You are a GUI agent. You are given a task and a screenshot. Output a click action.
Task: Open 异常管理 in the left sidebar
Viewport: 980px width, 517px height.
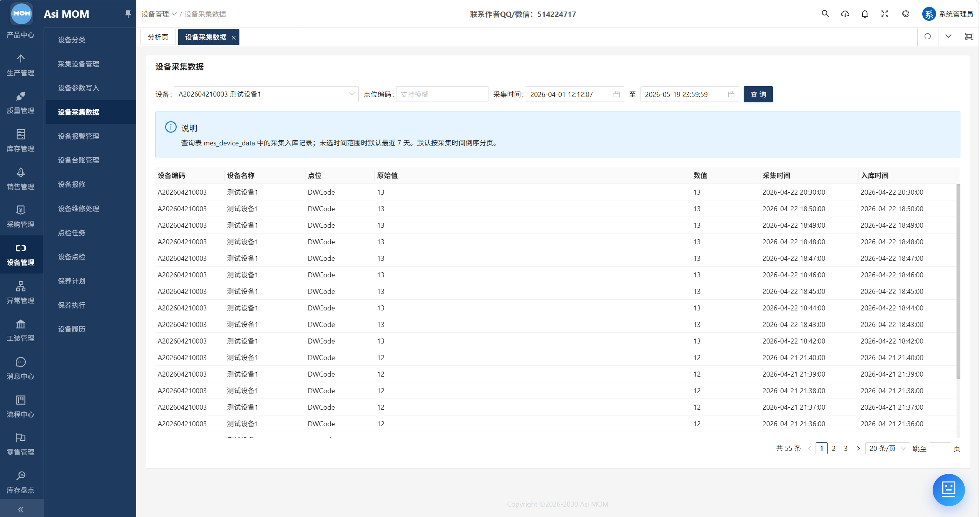coord(21,293)
